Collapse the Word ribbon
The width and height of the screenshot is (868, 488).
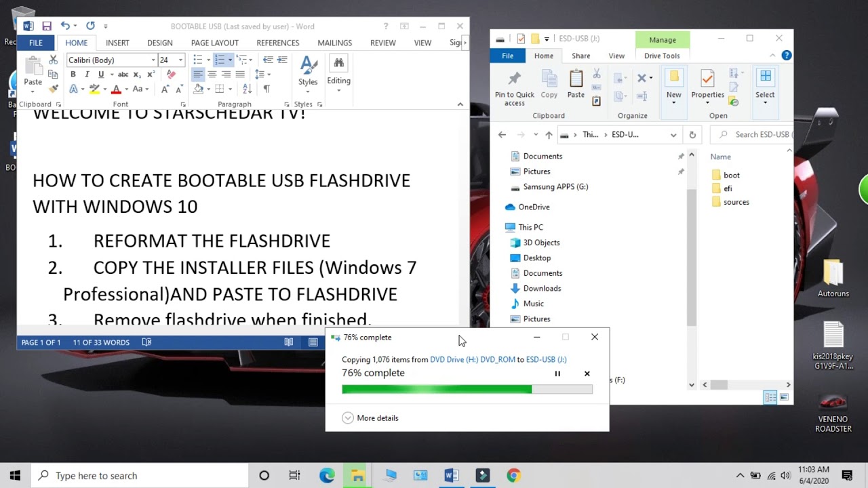click(x=460, y=104)
